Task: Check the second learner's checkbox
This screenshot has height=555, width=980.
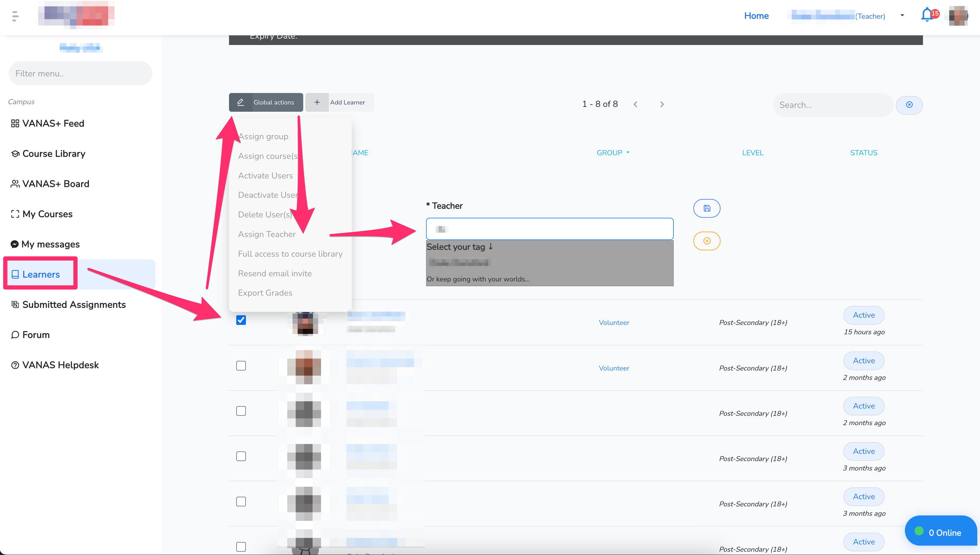Action: [241, 366]
